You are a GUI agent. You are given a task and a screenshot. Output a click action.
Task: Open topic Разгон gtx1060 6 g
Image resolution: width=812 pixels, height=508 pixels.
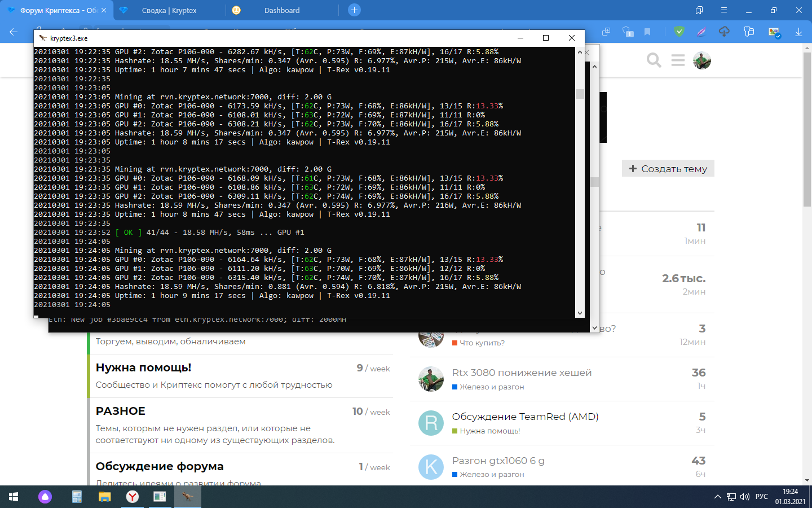point(498,461)
